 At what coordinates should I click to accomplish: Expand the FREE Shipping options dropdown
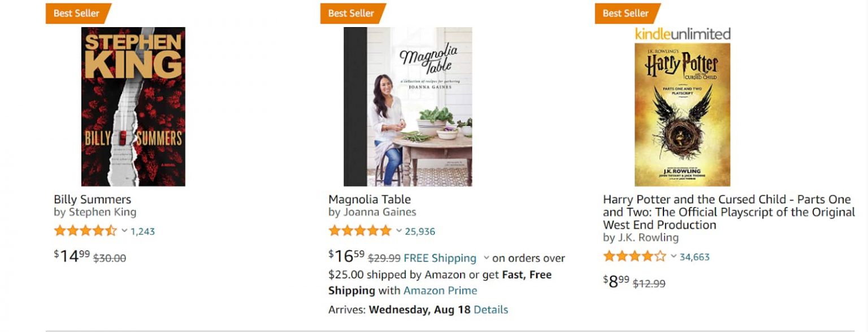click(x=487, y=258)
